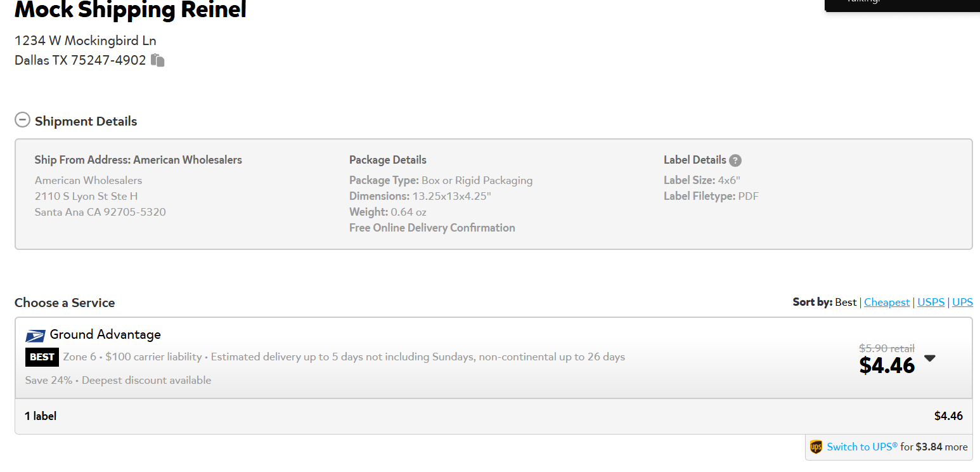Click the 1 label total row

[493, 416]
